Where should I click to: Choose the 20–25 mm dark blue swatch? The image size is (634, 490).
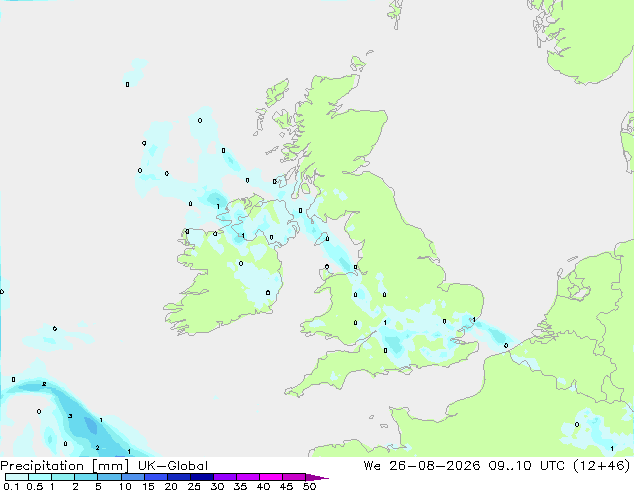click(179, 477)
